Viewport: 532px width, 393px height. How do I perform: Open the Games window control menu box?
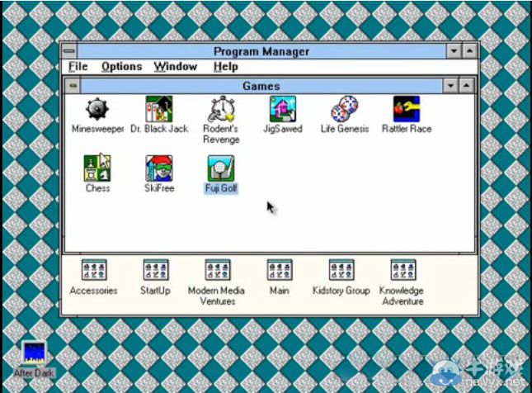(73, 86)
